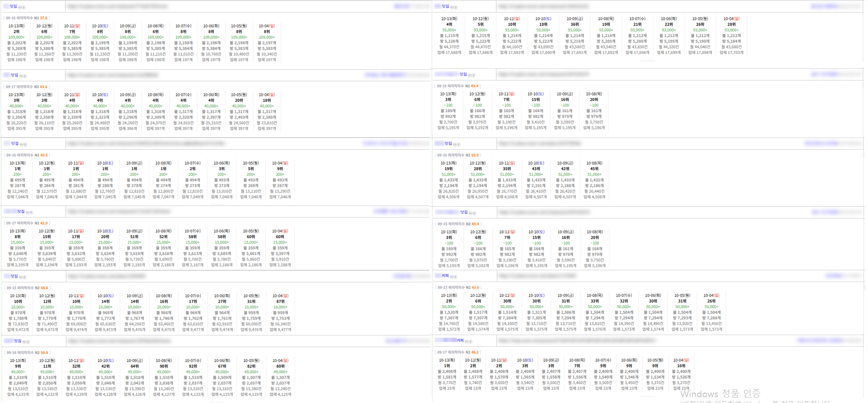Click the m icon above the N2 43.0 index

[452, 277]
